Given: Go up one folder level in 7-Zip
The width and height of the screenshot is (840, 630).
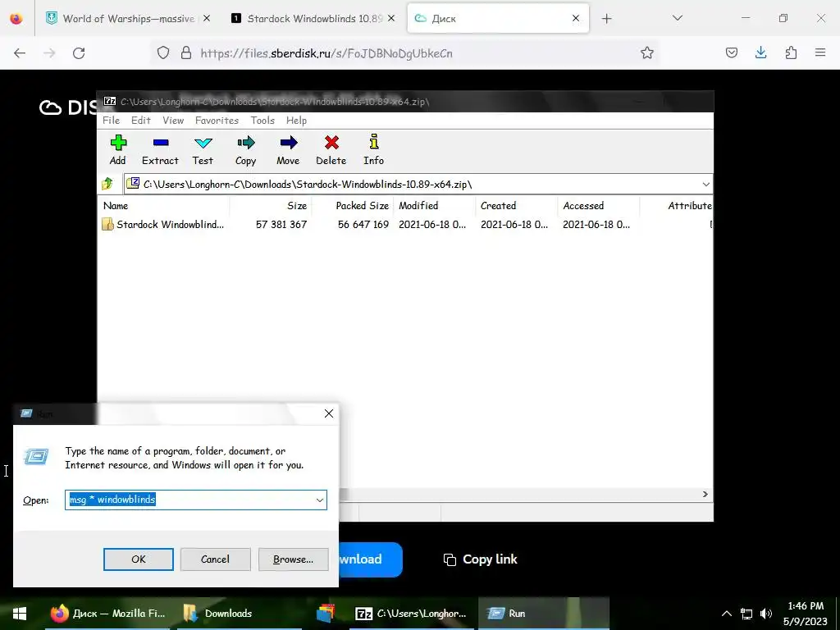Looking at the screenshot, I should point(107,184).
